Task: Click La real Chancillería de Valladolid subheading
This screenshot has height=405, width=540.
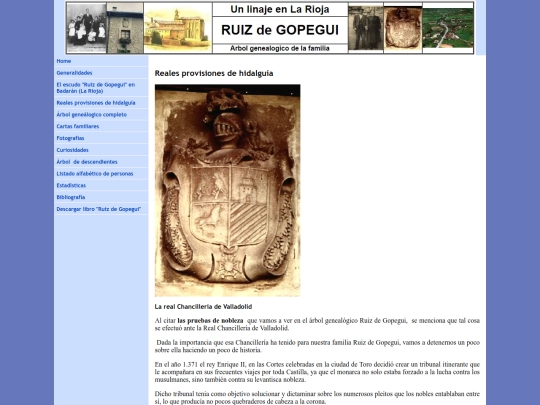Action: (203, 307)
